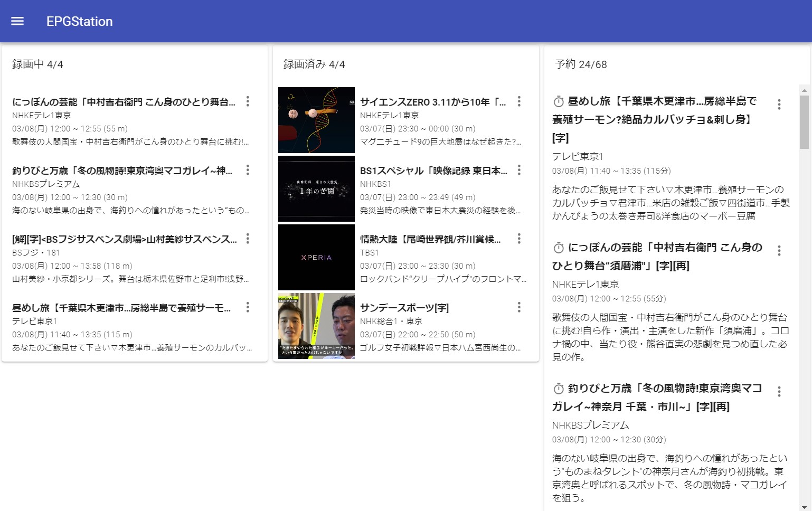Click time 03/07(日) 23:00 ~ 23:49 (49 m)
The height and width of the screenshot is (511, 812).
tap(418, 197)
